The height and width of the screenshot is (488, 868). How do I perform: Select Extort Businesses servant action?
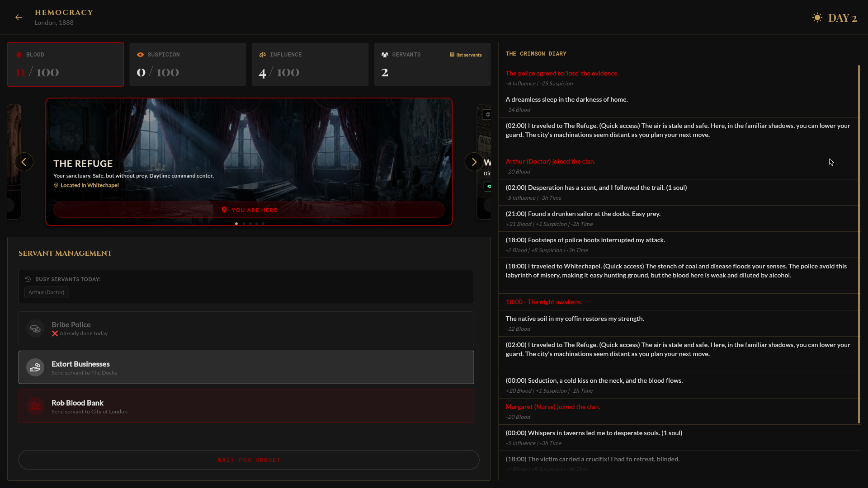coord(246,367)
